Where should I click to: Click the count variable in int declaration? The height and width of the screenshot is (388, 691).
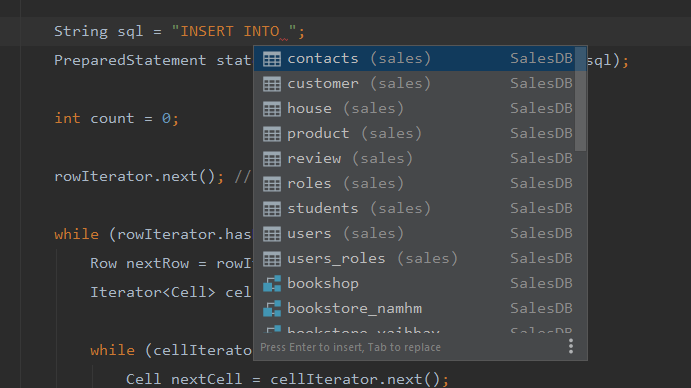coord(112,119)
